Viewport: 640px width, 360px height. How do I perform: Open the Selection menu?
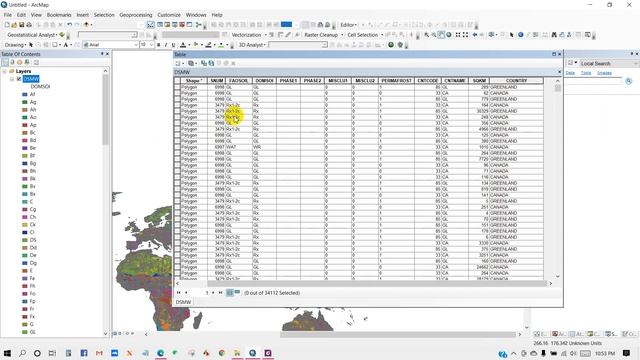104,15
